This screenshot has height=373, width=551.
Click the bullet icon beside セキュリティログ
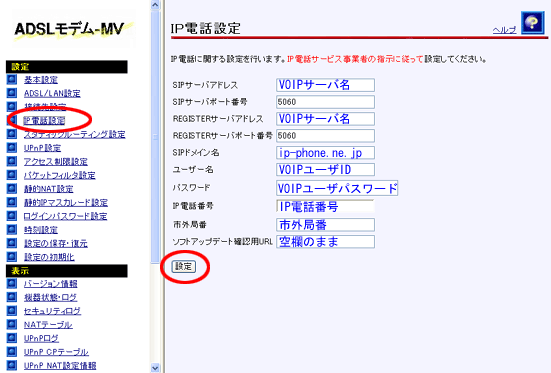coord(12,311)
